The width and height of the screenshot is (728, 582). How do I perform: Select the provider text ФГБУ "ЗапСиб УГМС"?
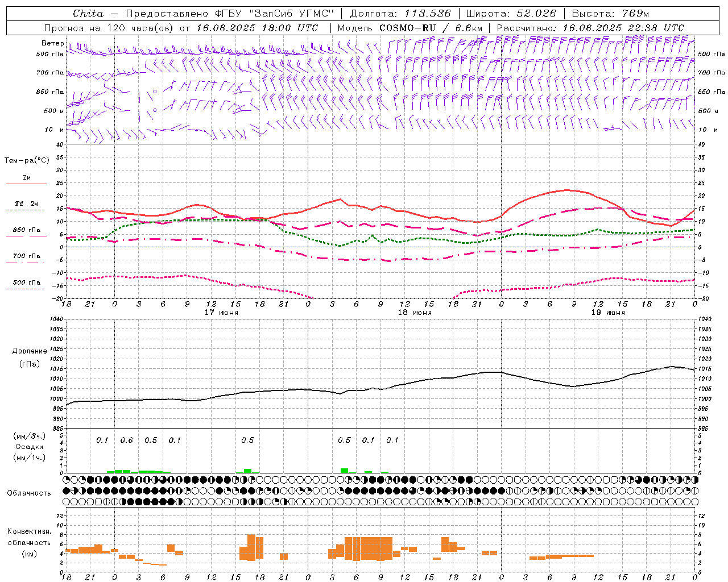point(275,14)
